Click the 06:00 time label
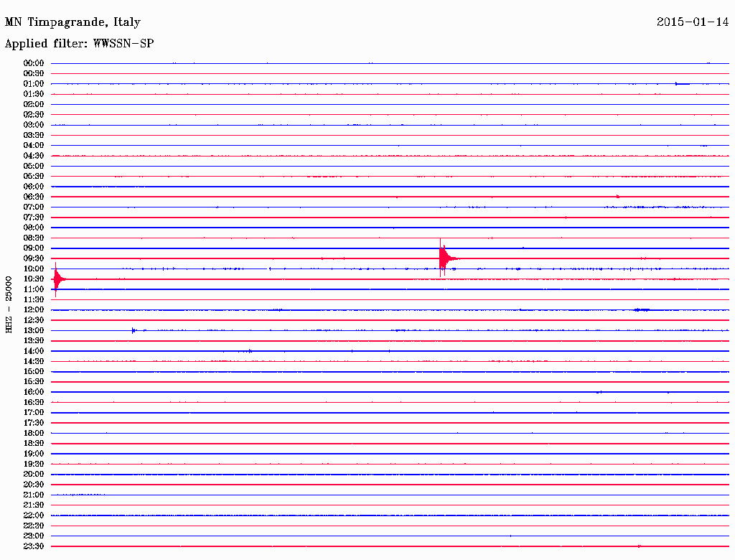 pyautogui.click(x=34, y=187)
